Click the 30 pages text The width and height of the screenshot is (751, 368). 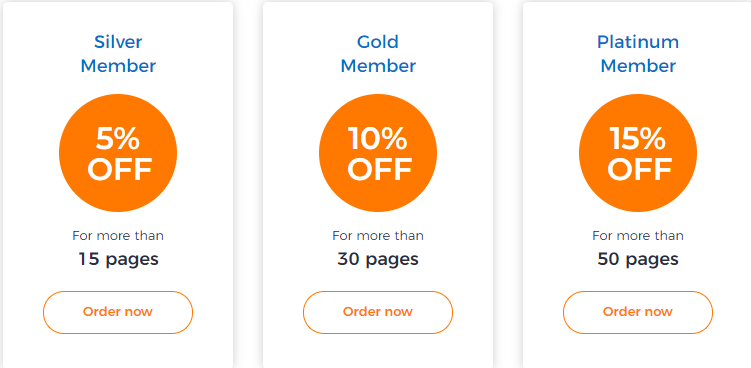pos(378,259)
